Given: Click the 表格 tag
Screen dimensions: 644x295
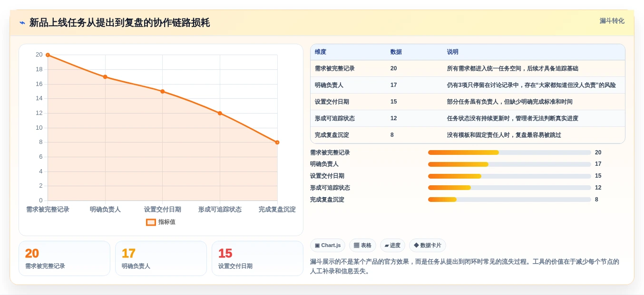Looking at the screenshot, I should point(362,246).
